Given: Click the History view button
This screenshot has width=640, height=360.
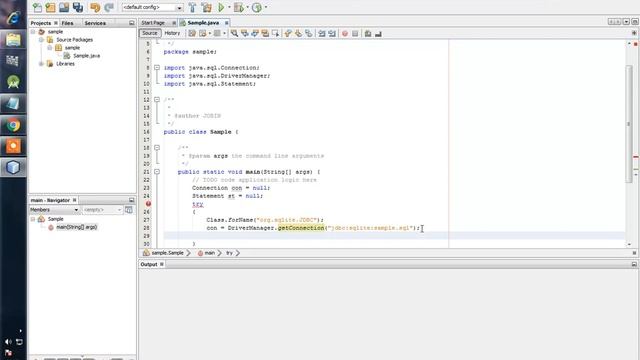Looking at the screenshot, I should (172, 33).
